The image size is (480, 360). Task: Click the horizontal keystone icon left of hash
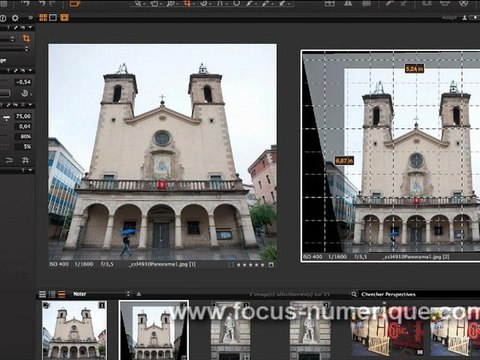tap(9, 160)
